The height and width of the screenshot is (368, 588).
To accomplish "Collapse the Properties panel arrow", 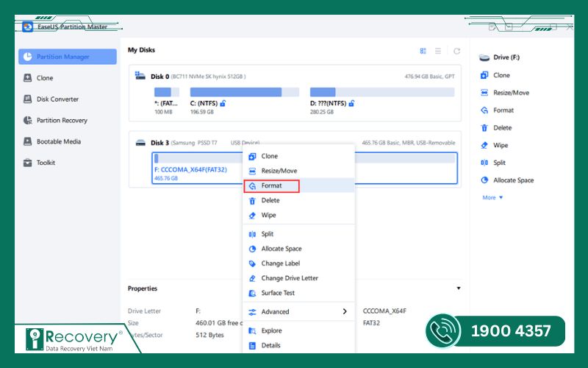I will 458,288.
